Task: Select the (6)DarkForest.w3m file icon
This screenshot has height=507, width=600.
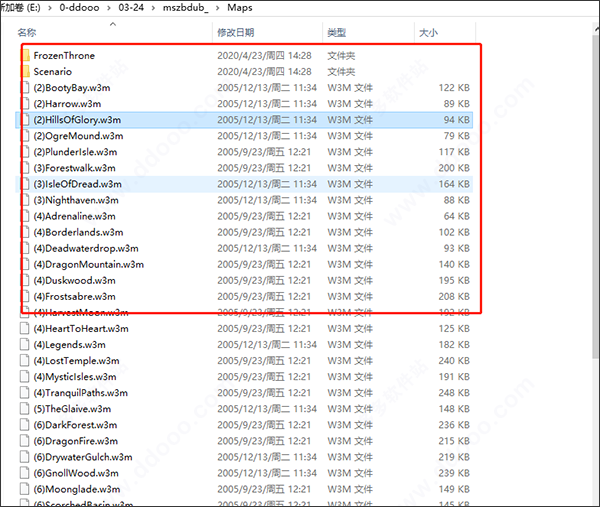Action: 25,425
